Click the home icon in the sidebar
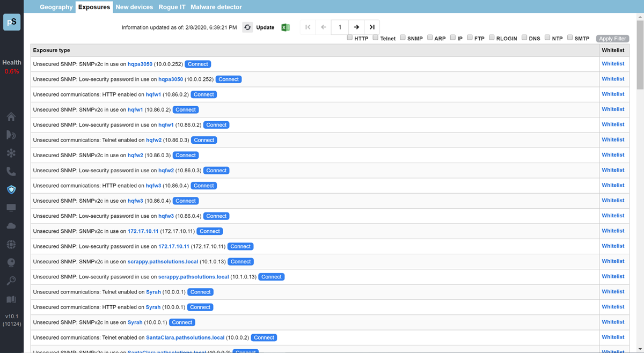 11,117
